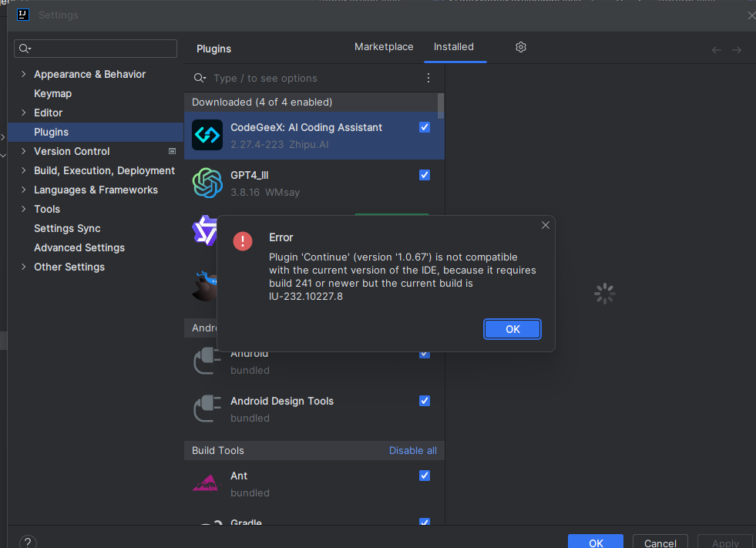The width and height of the screenshot is (756, 548).
Task: Click the IntelliJ IDEA logo in title bar
Action: (x=23, y=15)
